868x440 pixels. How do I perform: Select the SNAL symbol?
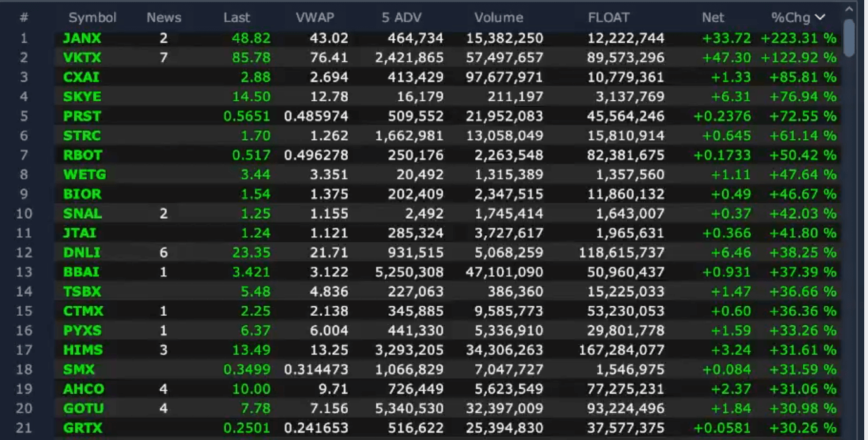[82, 214]
